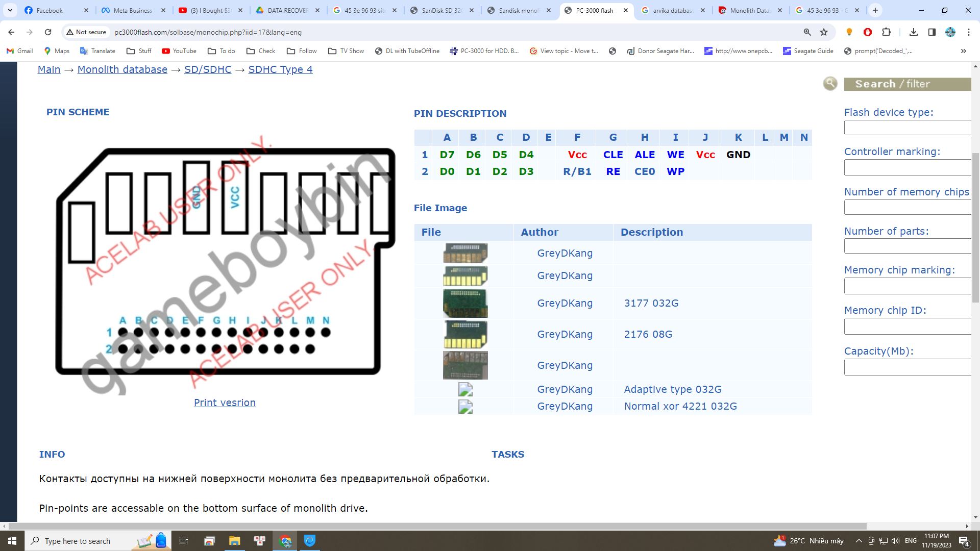Open Windows Start menu
The width and height of the screenshot is (980, 551).
[12, 541]
